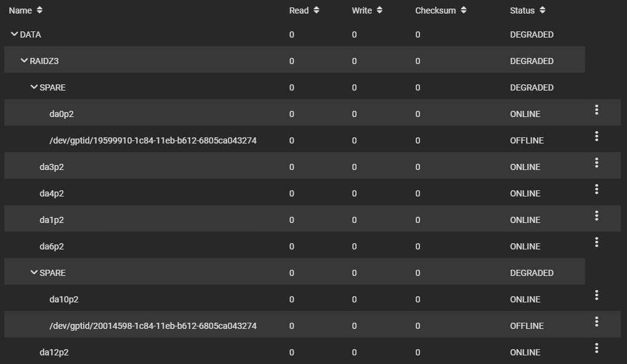Screen dimensions: 627x364
Task: Collapse the RAIDZ3 vdev node
Action: [x=24, y=61]
